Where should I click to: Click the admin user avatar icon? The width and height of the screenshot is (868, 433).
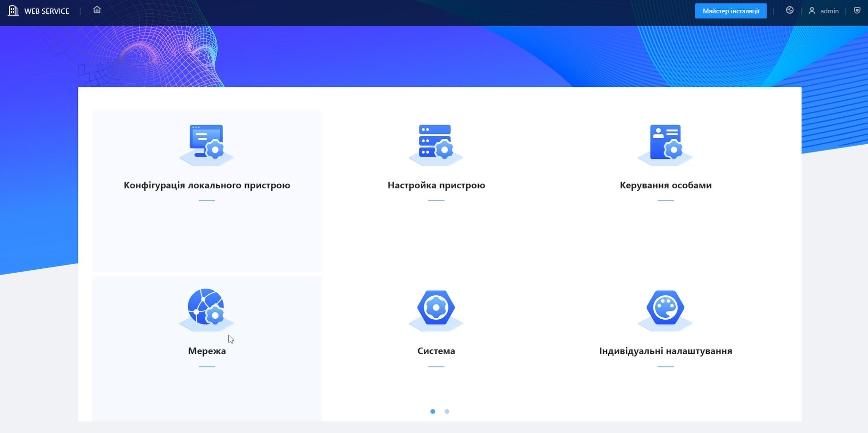tap(812, 11)
